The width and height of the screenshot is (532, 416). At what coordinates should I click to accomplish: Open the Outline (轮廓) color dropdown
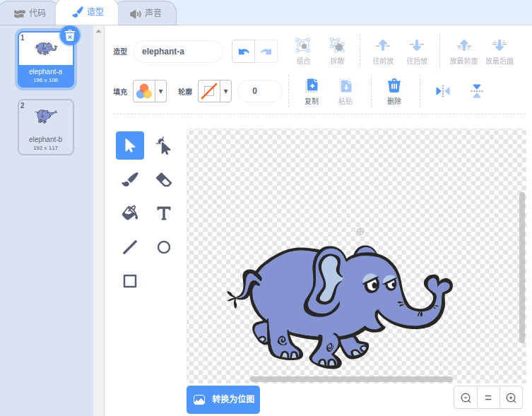point(225,91)
